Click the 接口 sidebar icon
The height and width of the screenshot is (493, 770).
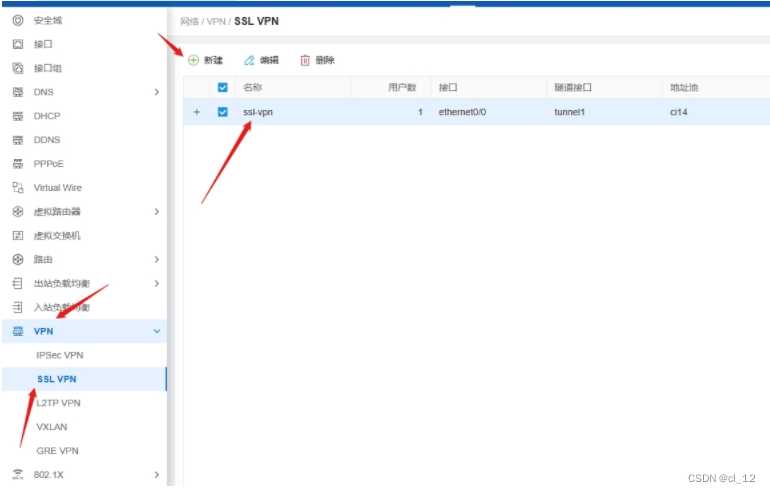(18, 44)
